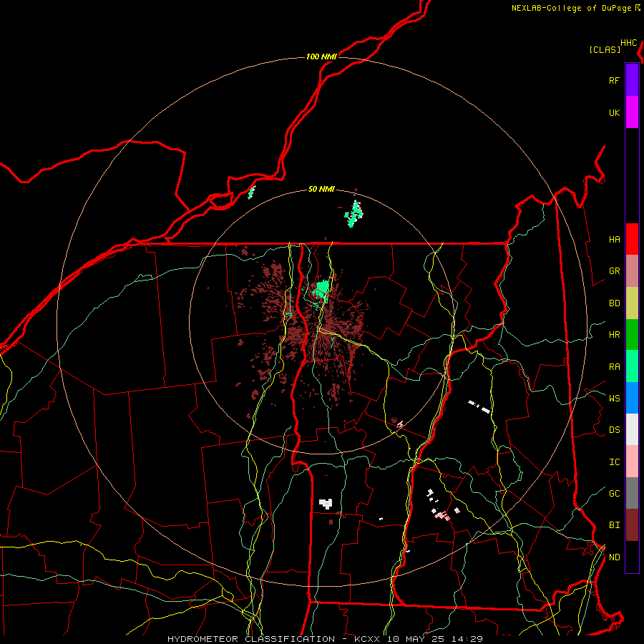This screenshot has width=644, height=644.
Task: Click the HR legend label
Action: [614, 335]
